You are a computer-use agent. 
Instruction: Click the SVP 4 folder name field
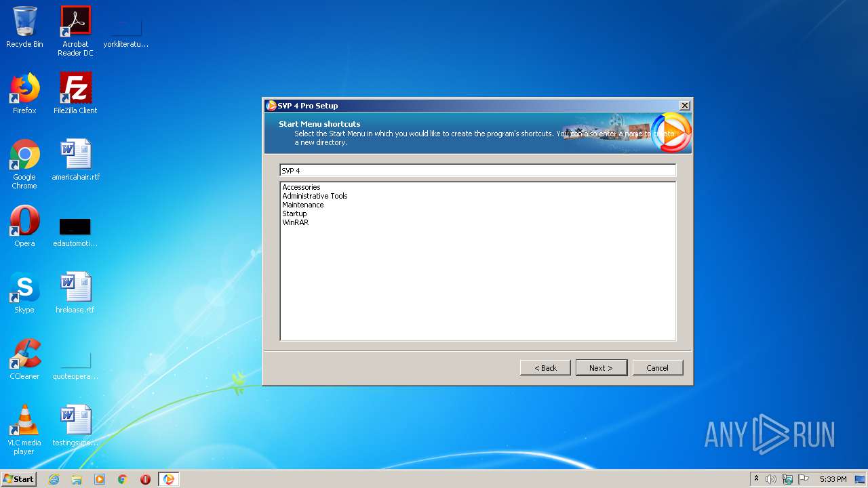478,171
